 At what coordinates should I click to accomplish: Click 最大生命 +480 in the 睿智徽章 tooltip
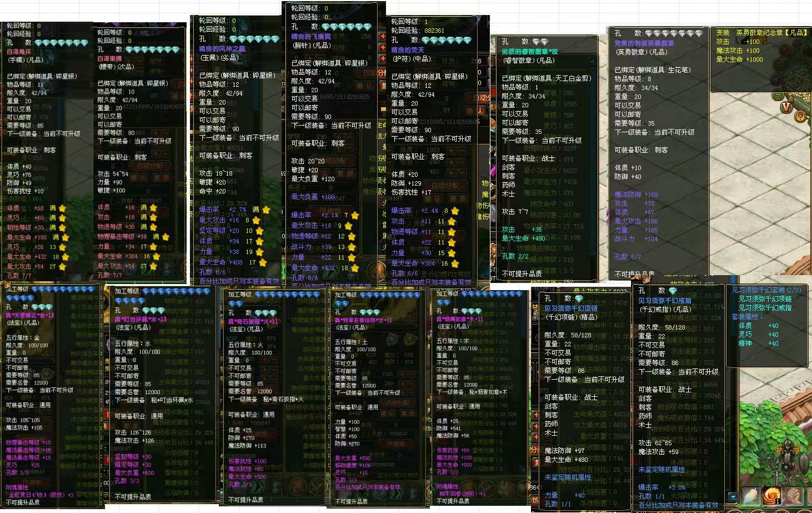523,238
